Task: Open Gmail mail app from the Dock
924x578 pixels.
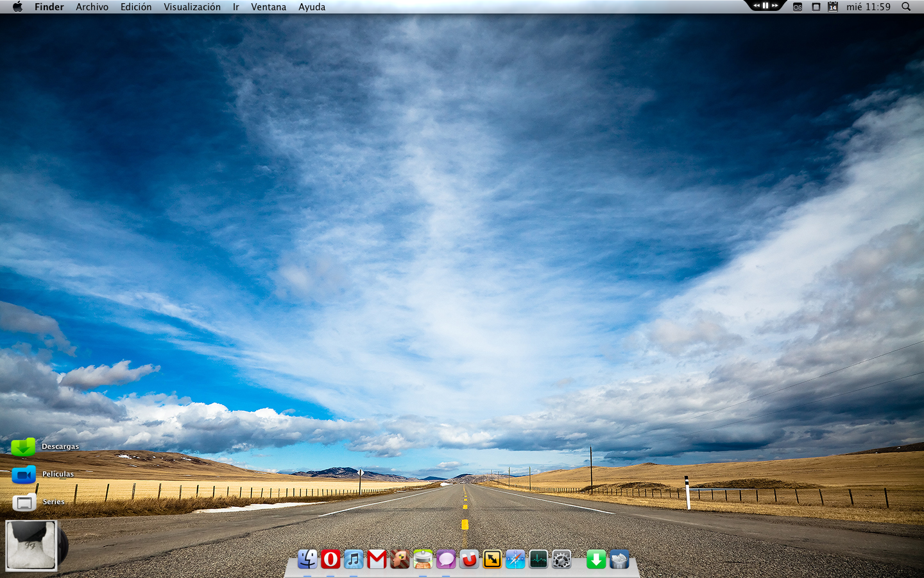Action: tap(377, 559)
